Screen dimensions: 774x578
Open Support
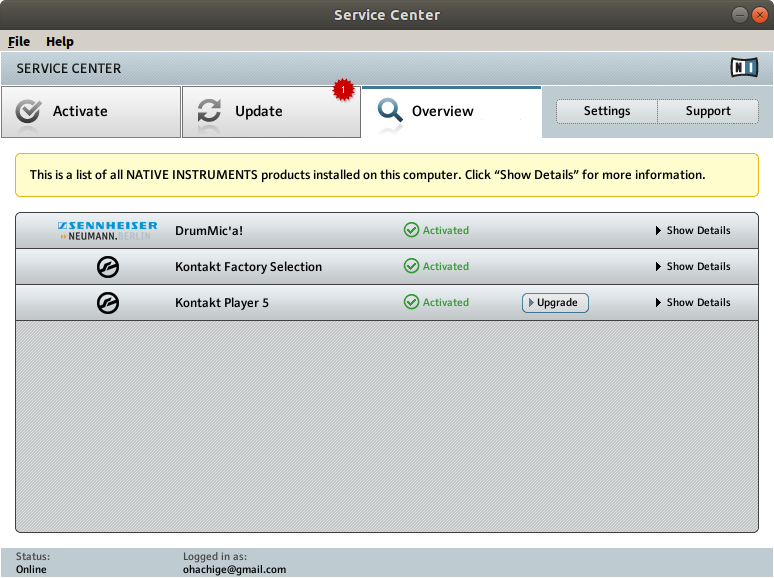coord(708,111)
